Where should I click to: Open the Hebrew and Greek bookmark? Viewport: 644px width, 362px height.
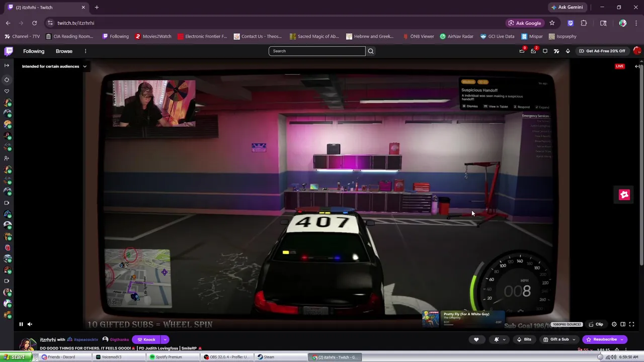coord(370,36)
